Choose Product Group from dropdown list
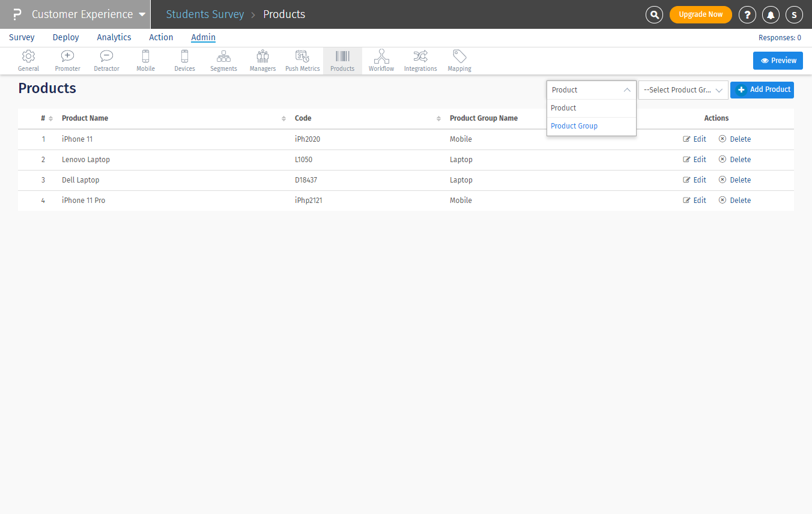Image resolution: width=812 pixels, height=514 pixels. pyautogui.click(x=574, y=126)
